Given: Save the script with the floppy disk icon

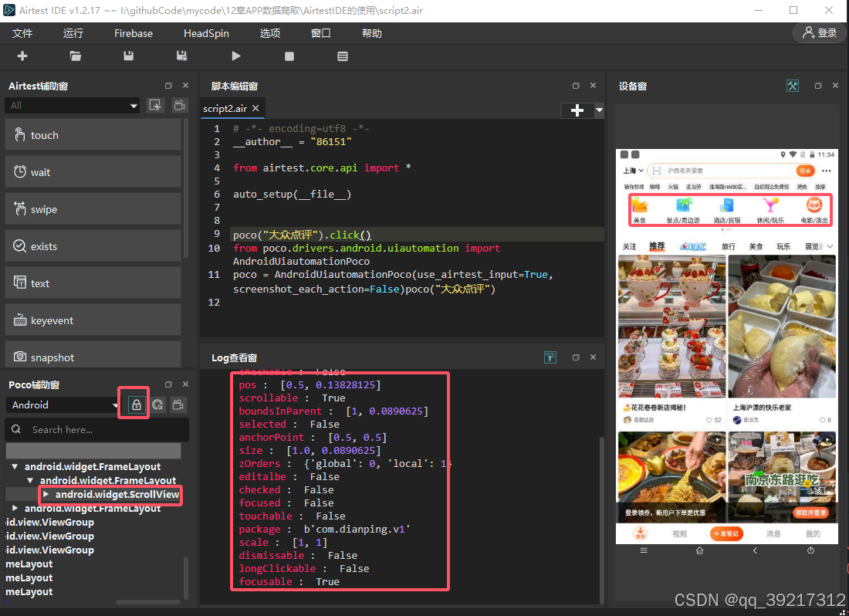Looking at the screenshot, I should [128, 56].
